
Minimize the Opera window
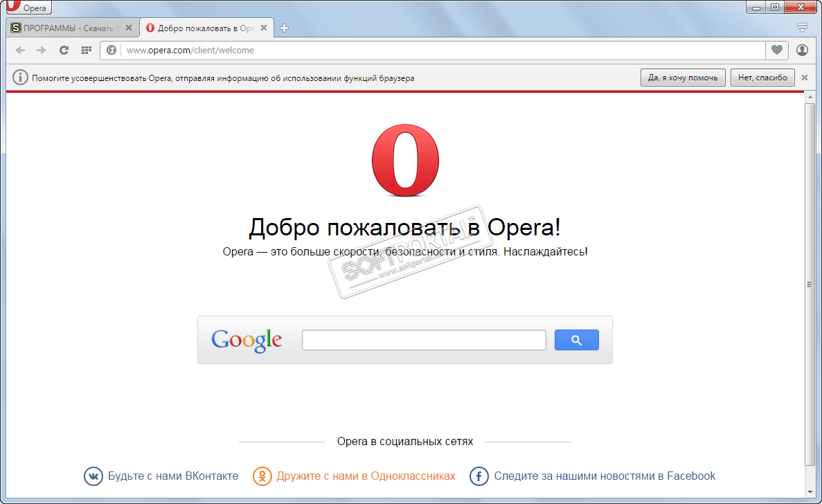(756, 7)
